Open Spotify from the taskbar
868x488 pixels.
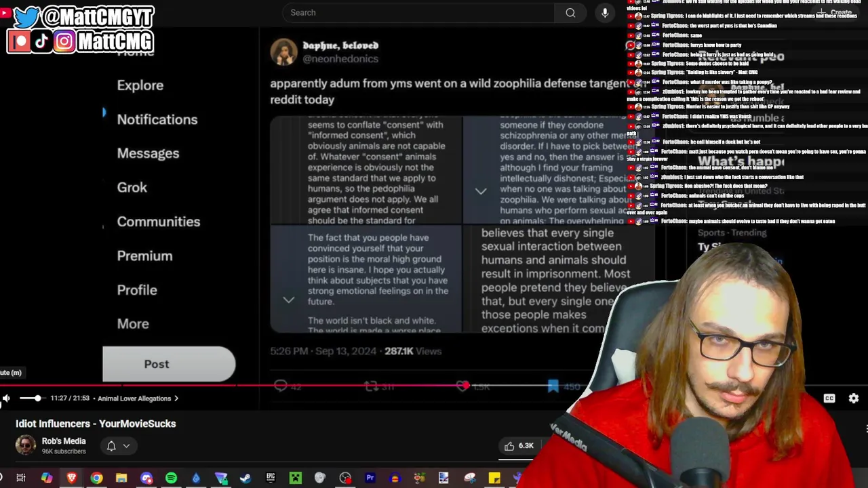click(171, 479)
